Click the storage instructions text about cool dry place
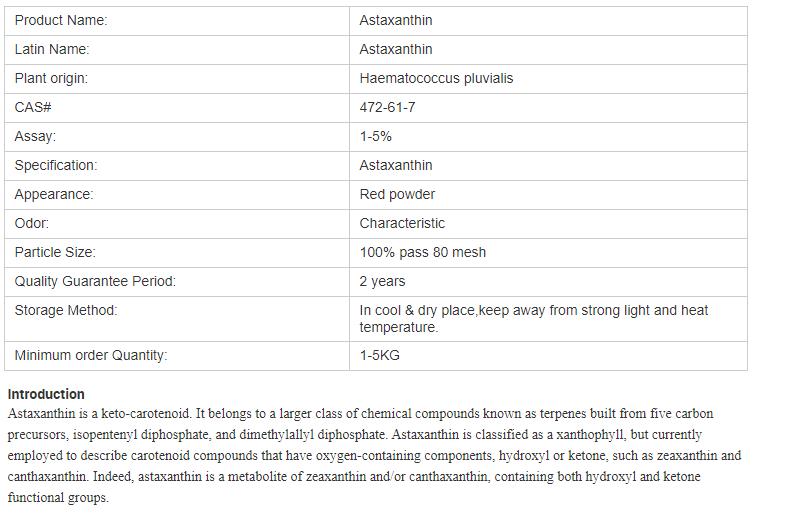 (533, 318)
